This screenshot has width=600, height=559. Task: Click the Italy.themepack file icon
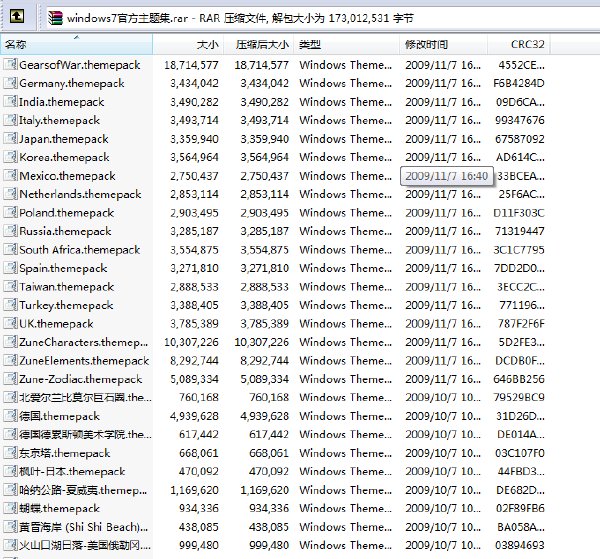(x=10, y=119)
